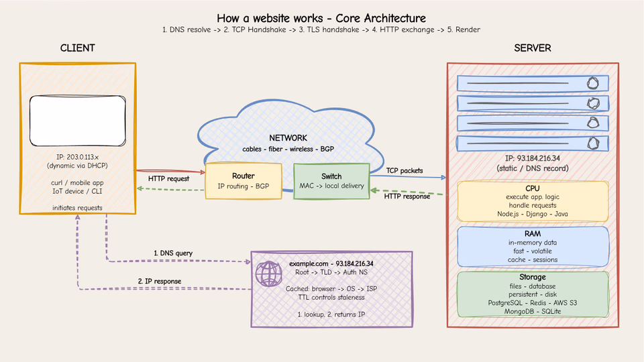Select the CPU block in the server

[533, 201]
